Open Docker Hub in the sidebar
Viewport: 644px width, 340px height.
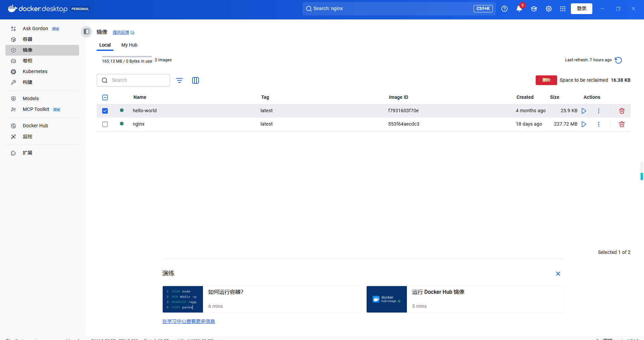[x=42, y=126]
